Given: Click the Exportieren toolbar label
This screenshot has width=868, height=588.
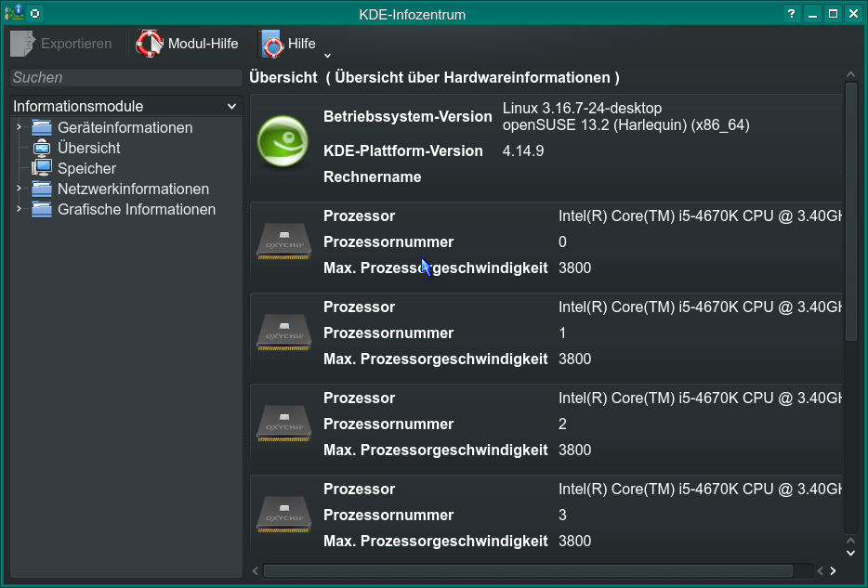Looking at the screenshot, I should 76,44.
